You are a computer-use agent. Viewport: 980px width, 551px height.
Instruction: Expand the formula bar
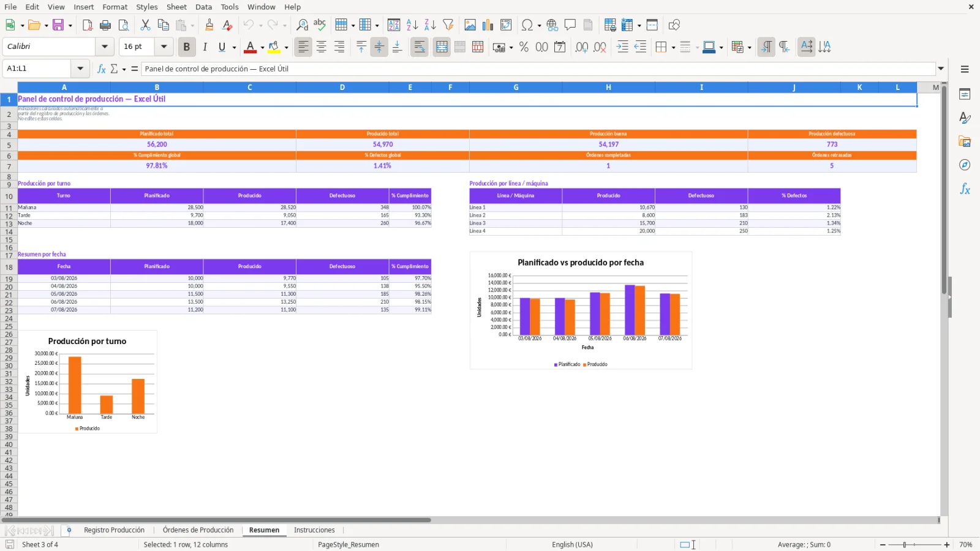tap(941, 69)
